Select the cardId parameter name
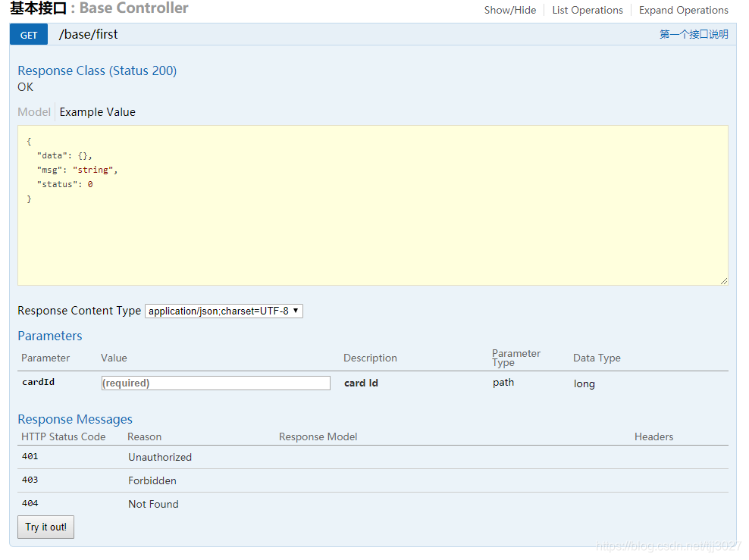 38,382
